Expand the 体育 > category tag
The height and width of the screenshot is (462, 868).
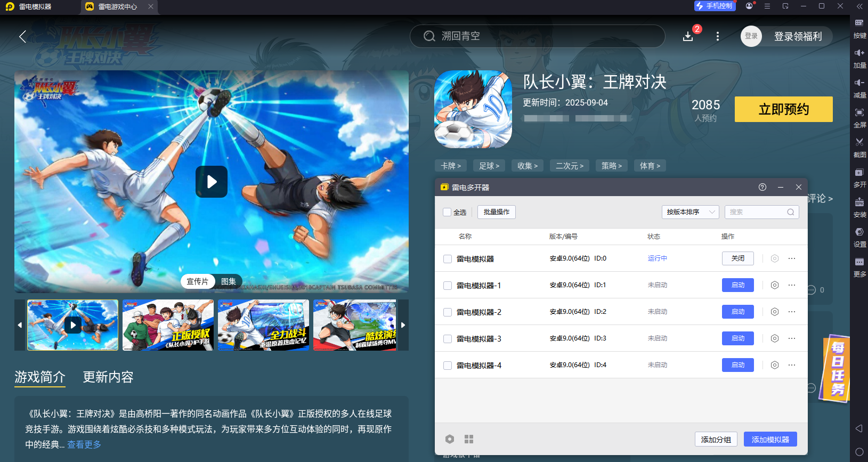[650, 166]
